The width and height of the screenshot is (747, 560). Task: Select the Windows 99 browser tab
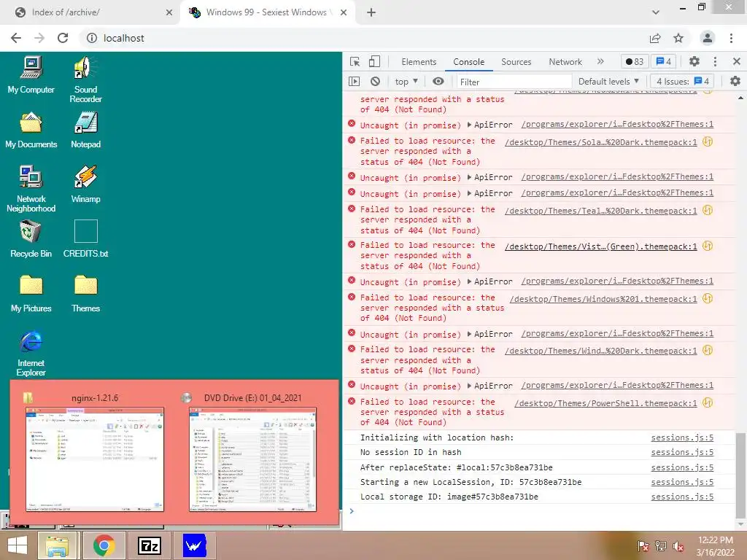click(x=267, y=12)
